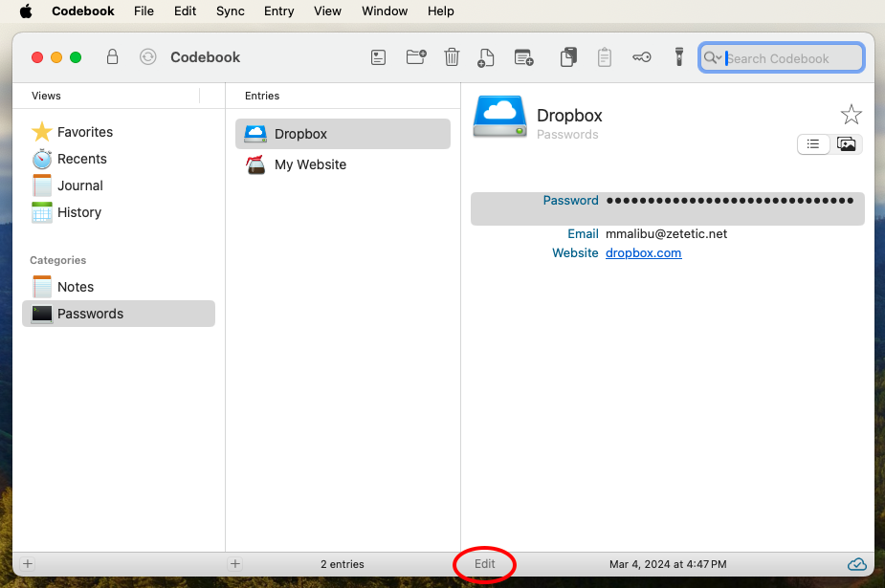The height and width of the screenshot is (588, 885).
Task: Switch to image attachments view
Action: point(846,144)
